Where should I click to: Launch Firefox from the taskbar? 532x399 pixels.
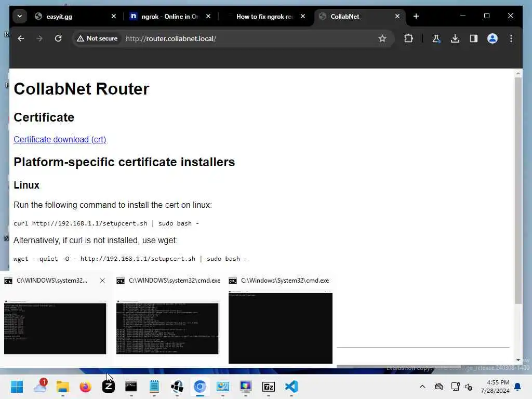click(86, 387)
